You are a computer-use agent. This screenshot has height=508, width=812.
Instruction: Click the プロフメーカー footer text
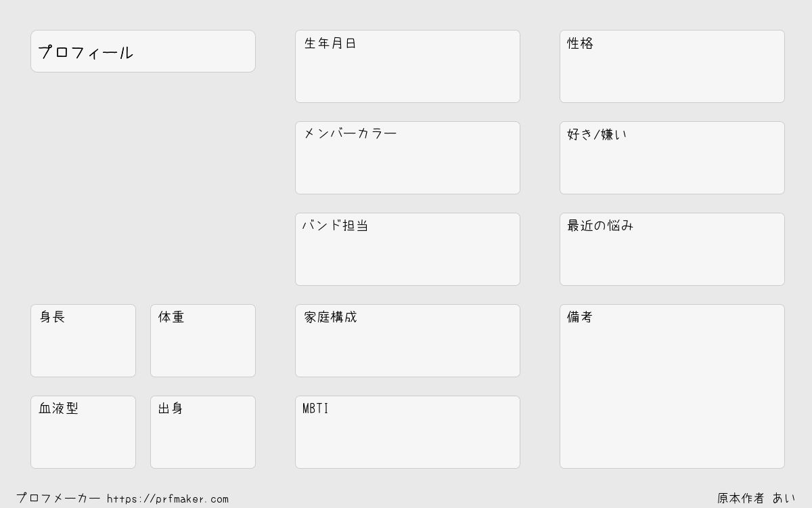click(x=58, y=499)
